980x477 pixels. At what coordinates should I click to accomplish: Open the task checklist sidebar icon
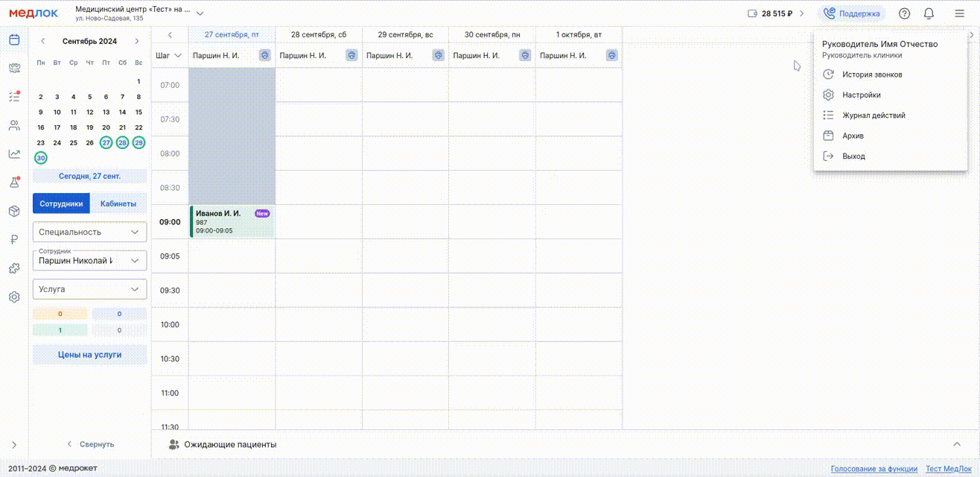(x=14, y=97)
